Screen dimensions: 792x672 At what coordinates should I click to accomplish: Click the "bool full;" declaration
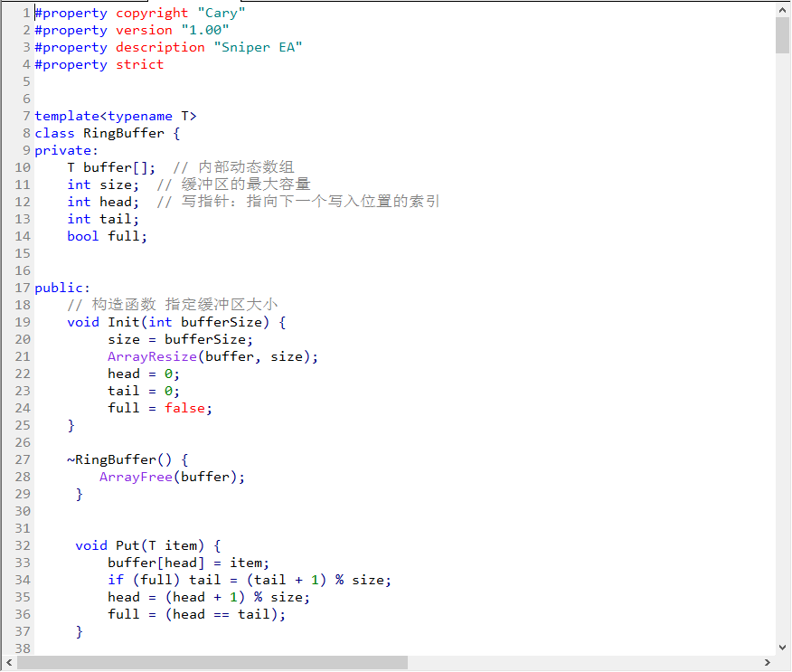click(107, 236)
